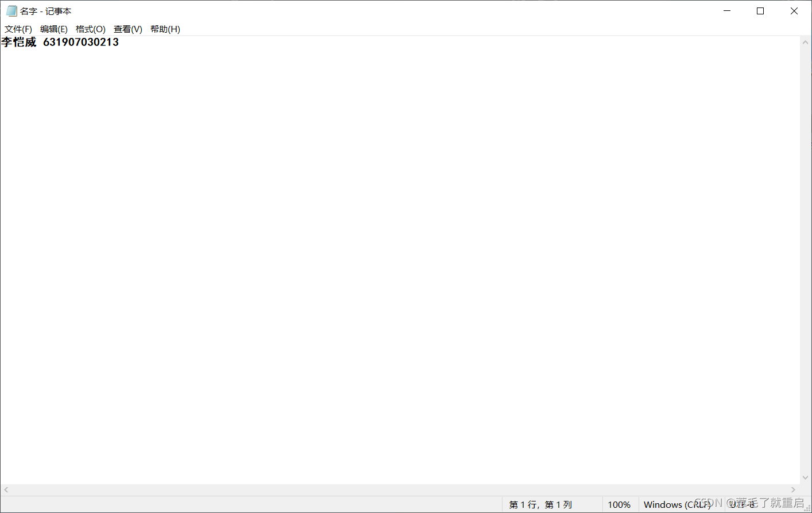Minimize the Notepad window
Viewport: 812px width, 513px height.
727,11
